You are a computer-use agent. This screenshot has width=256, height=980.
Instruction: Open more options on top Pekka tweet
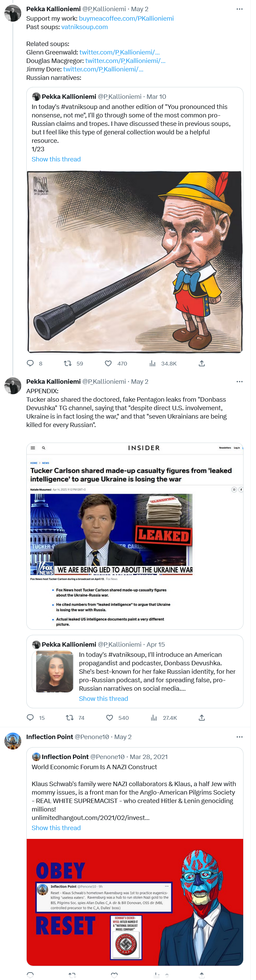point(239,9)
